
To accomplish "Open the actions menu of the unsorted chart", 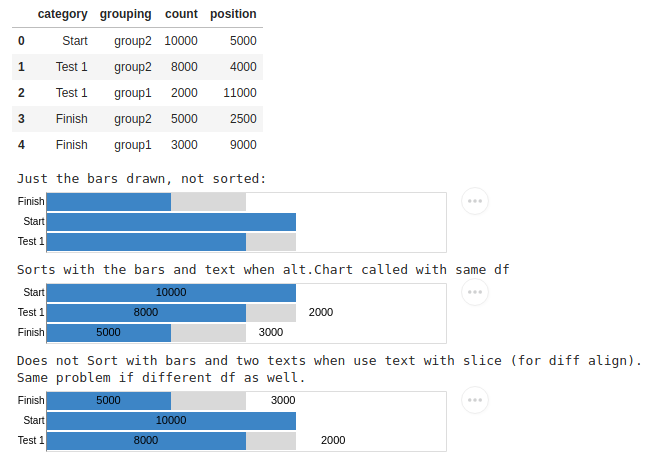I will 475,201.
